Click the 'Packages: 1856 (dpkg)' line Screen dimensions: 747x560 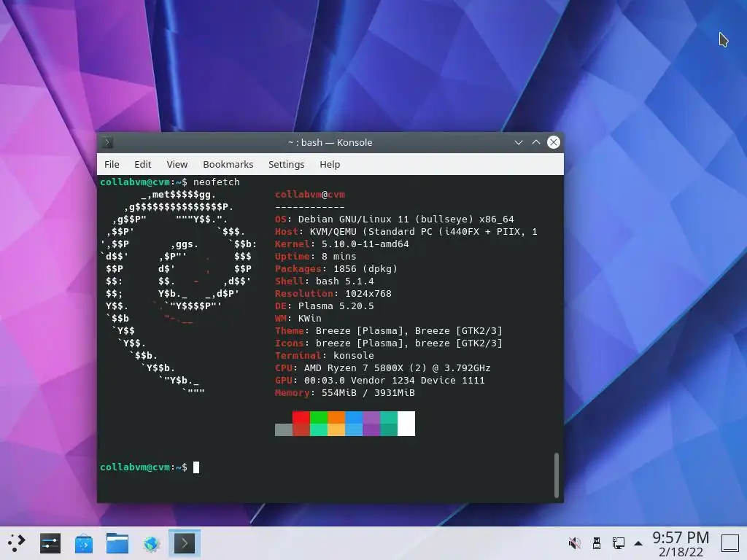pyautogui.click(x=336, y=268)
